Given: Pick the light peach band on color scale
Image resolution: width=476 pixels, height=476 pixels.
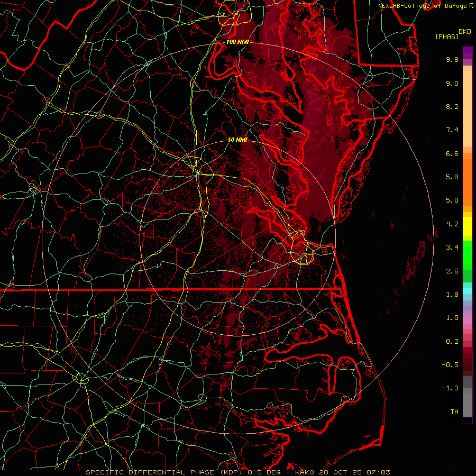Looking at the screenshot, I should (467, 108).
